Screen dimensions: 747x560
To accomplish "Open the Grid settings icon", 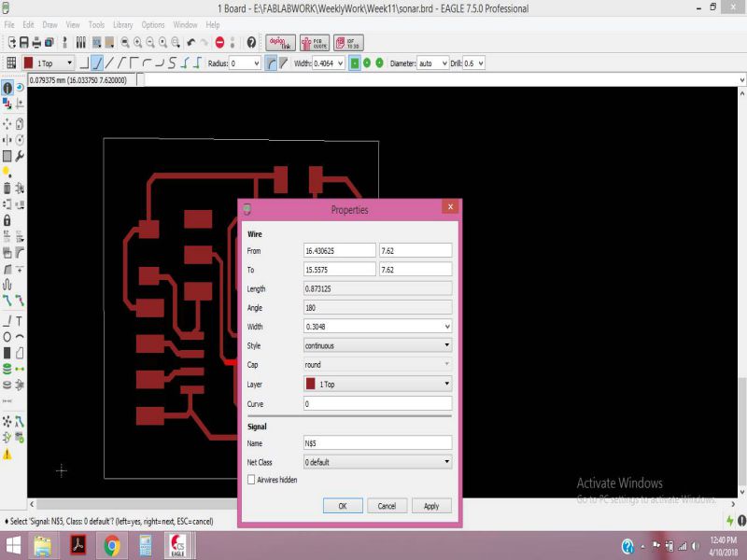I will point(11,63).
